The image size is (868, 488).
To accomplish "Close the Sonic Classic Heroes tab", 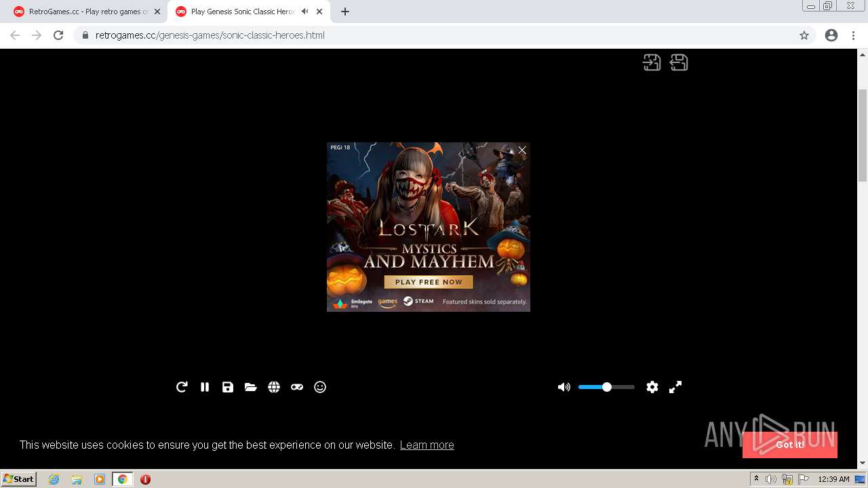I will [x=320, y=12].
